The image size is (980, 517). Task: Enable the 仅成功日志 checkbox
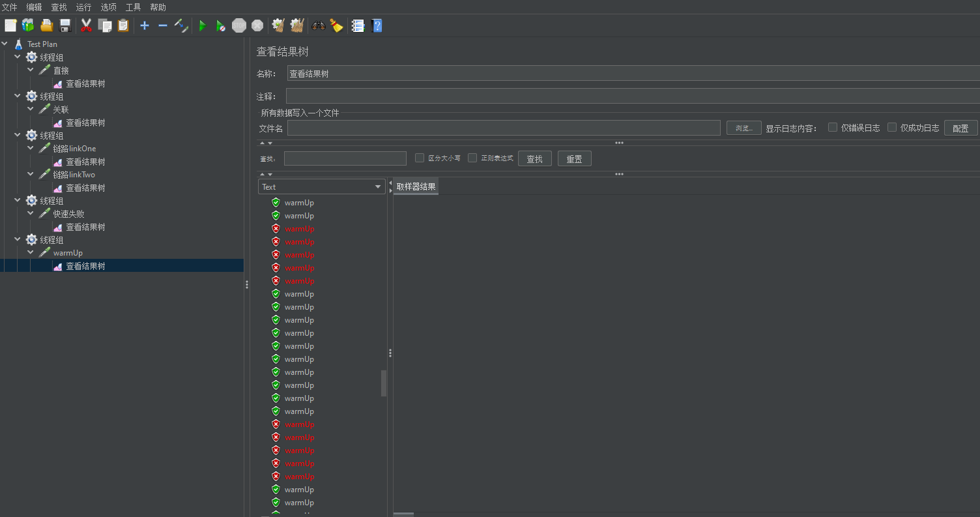click(x=892, y=127)
